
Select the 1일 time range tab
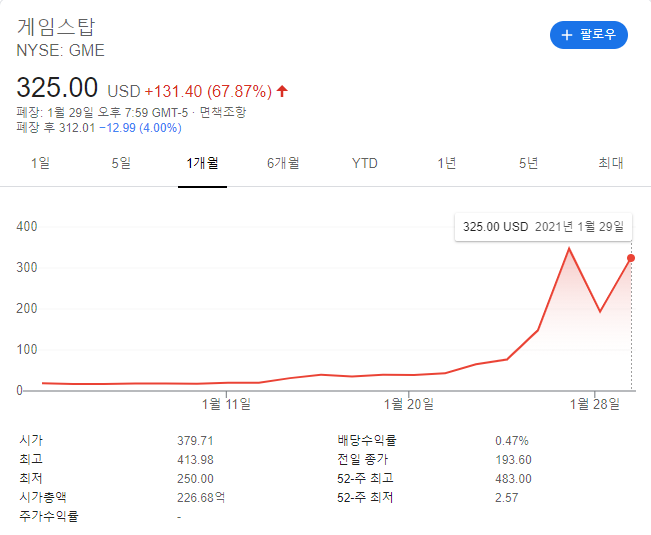click(40, 163)
